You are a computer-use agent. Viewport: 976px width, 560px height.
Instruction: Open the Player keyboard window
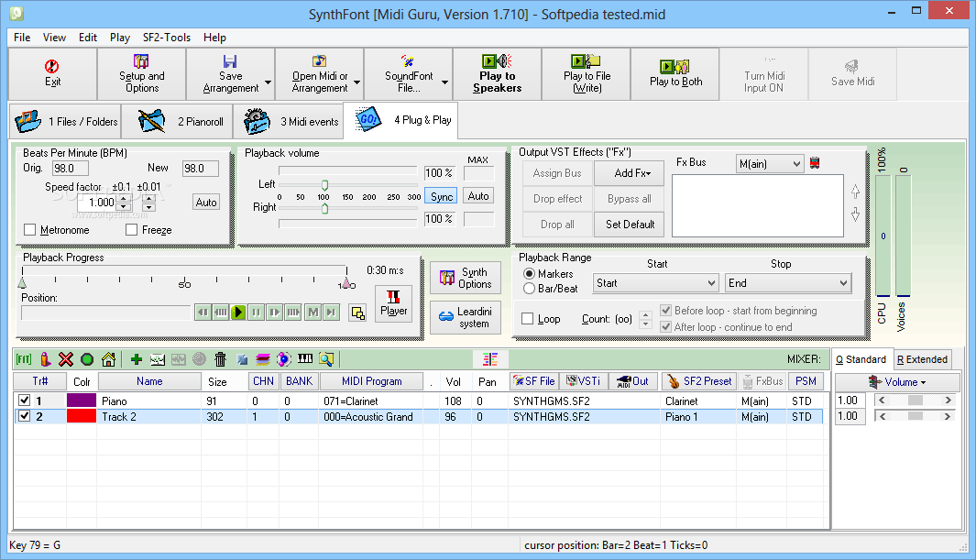coord(393,303)
